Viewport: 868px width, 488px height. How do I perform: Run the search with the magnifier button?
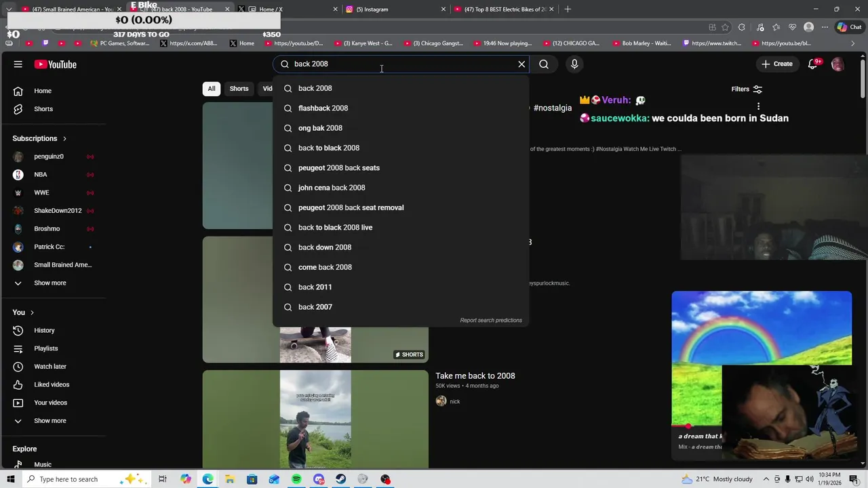pos(544,64)
